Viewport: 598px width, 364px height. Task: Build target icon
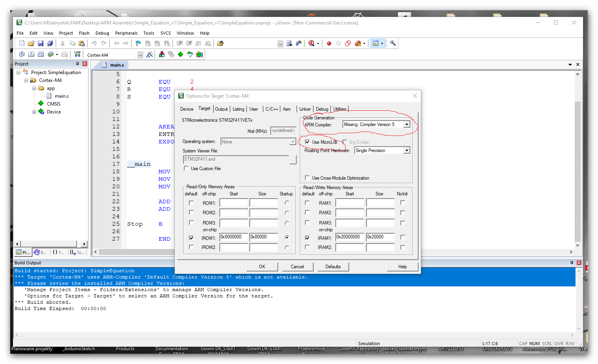click(31, 54)
